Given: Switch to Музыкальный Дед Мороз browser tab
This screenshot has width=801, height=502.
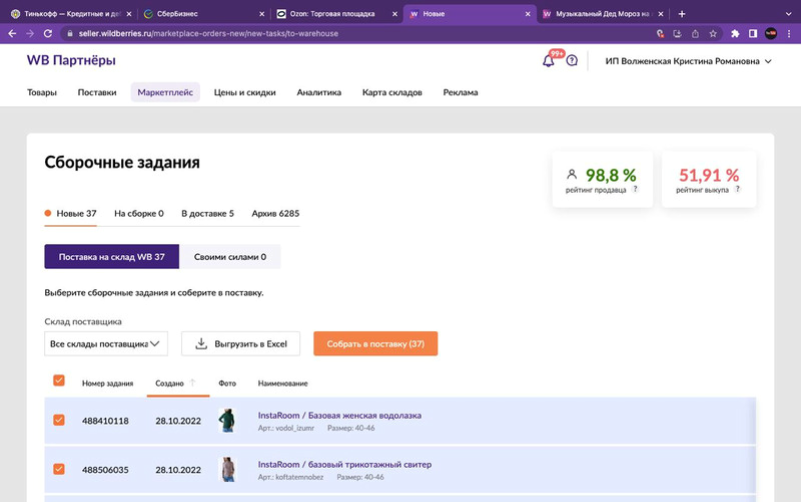Looking at the screenshot, I should click(603, 14).
